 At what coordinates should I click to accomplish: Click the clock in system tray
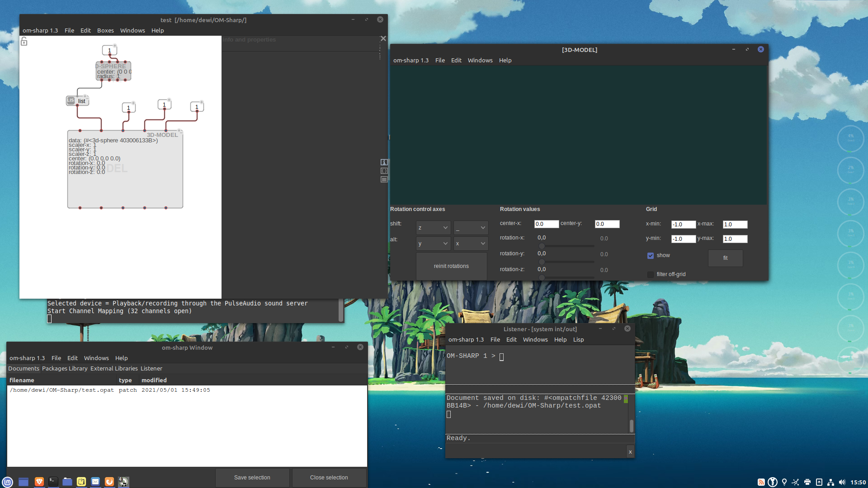coord(858,482)
